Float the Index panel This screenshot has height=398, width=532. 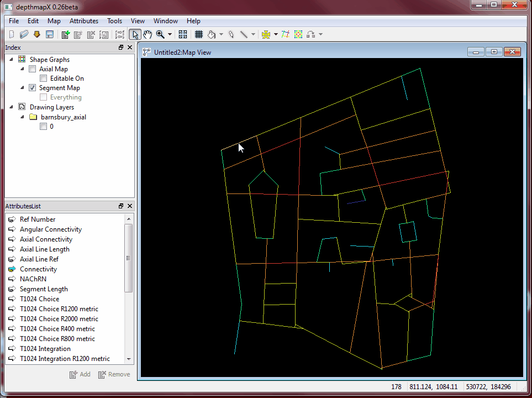click(x=121, y=48)
